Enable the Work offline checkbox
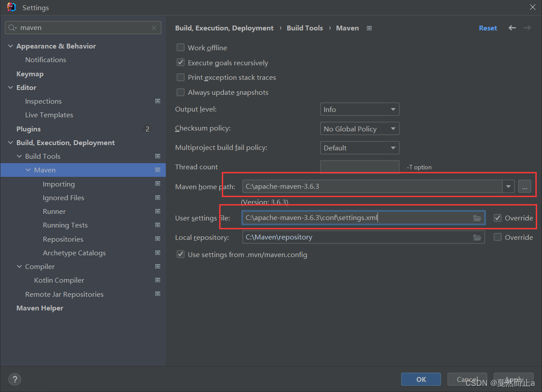This screenshot has width=542, height=392. (180, 48)
